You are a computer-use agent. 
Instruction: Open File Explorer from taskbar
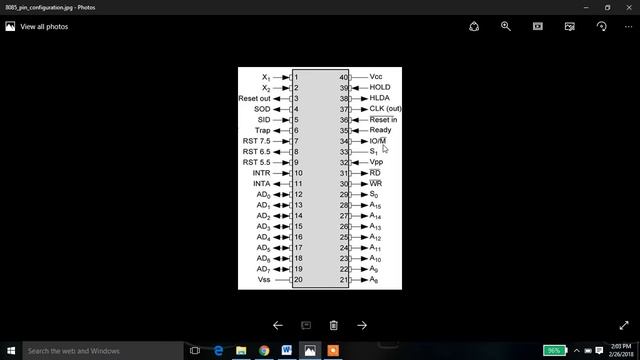pyautogui.click(x=241, y=351)
